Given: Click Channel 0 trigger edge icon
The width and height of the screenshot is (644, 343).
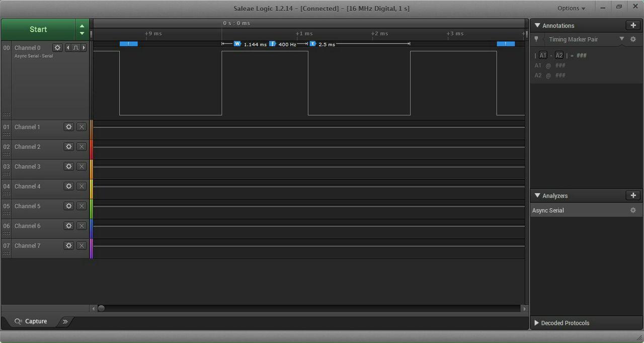Looking at the screenshot, I should click(x=76, y=48).
